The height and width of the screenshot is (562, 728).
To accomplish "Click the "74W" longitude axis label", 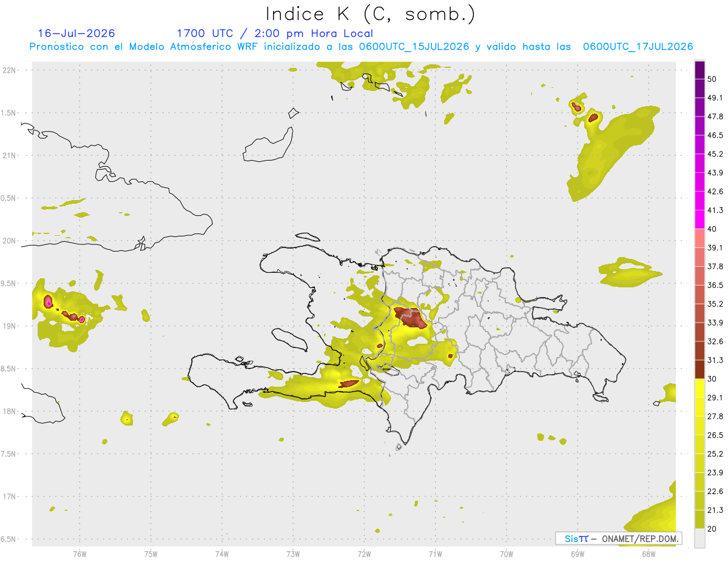I will click(222, 554).
